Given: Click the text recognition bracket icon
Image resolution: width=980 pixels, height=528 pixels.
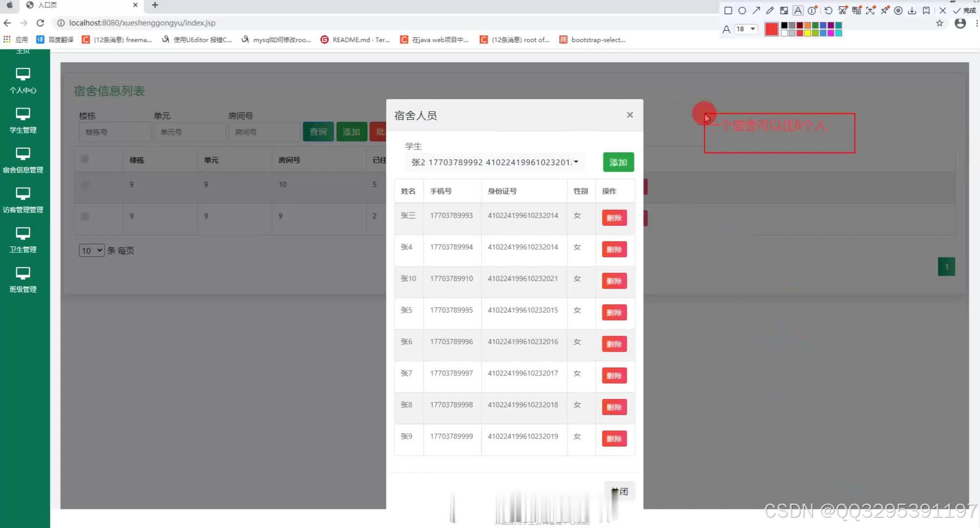Looking at the screenshot, I should (870, 10).
